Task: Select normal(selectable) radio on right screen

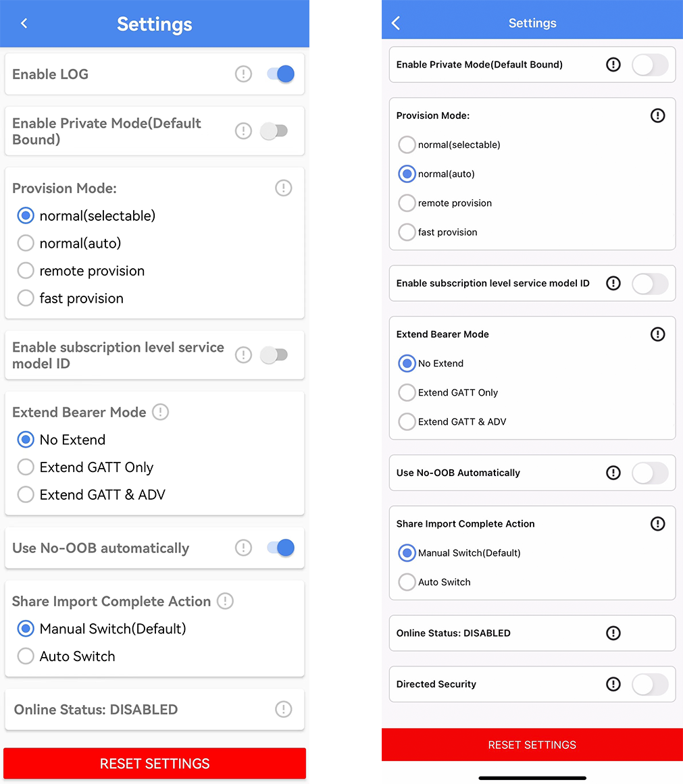Action: [x=407, y=145]
